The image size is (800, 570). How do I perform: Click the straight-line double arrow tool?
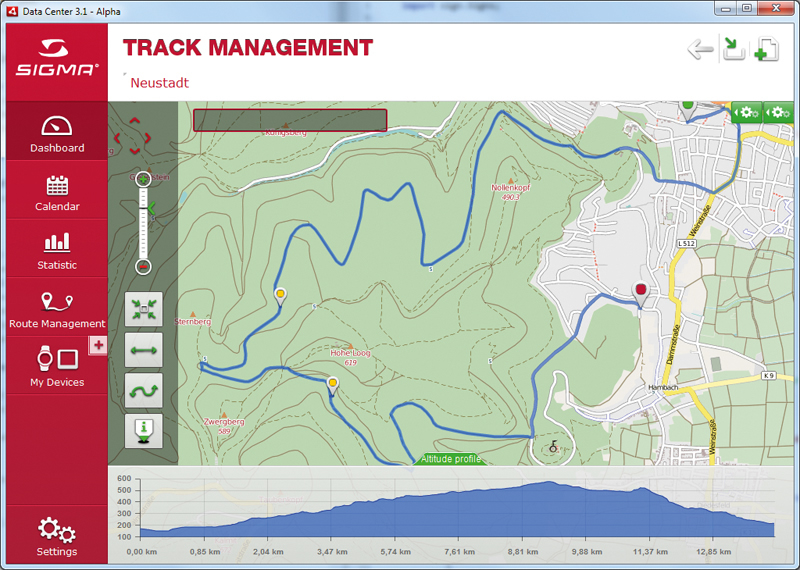tap(143, 350)
